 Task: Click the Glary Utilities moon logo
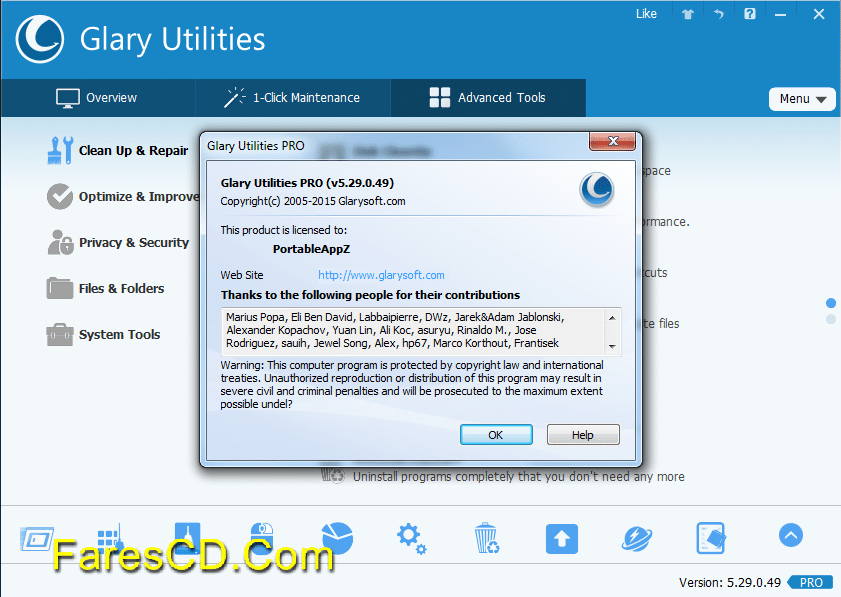click(x=40, y=39)
